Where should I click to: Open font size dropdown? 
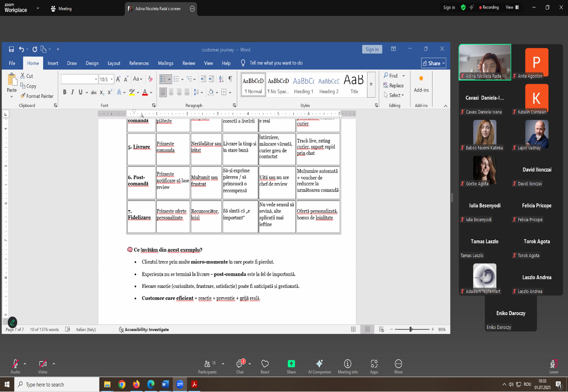click(x=111, y=79)
